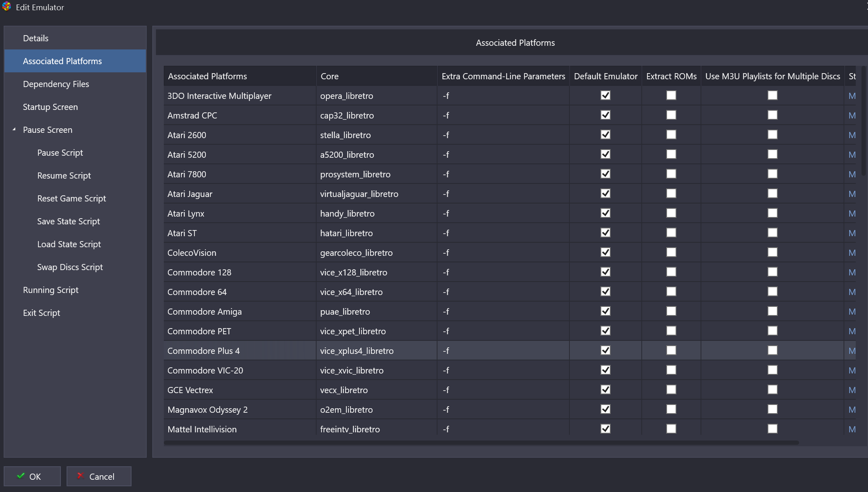Open the Save State Script page
868x492 pixels.
pyautogui.click(x=75, y=221)
